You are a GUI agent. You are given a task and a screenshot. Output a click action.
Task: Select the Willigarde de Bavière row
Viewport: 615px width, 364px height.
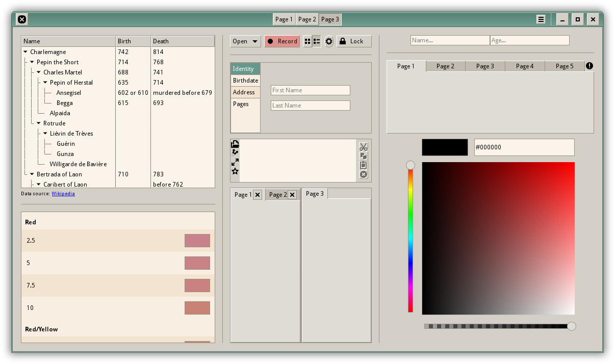pyautogui.click(x=118, y=164)
